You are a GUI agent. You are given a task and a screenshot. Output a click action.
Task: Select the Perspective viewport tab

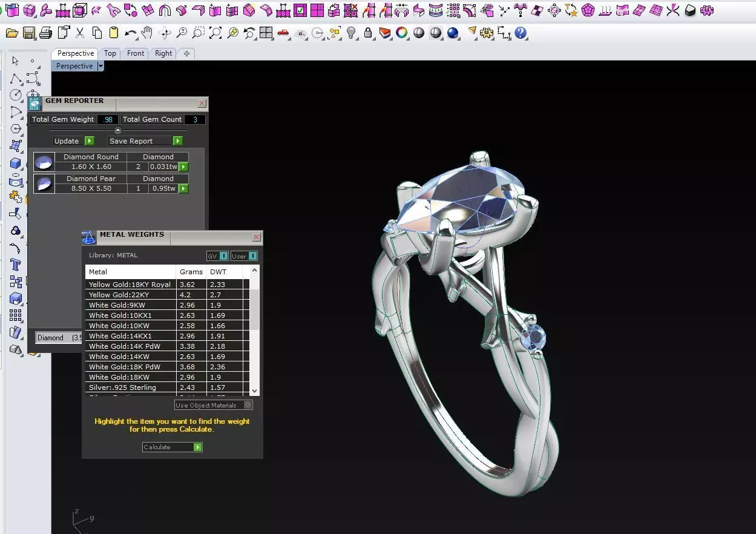pos(76,53)
